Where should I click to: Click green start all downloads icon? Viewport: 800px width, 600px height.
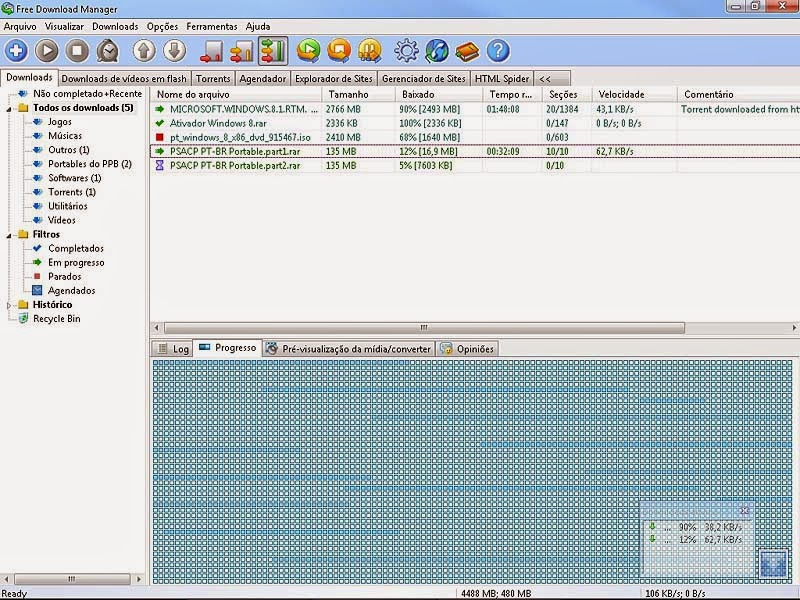coord(309,51)
